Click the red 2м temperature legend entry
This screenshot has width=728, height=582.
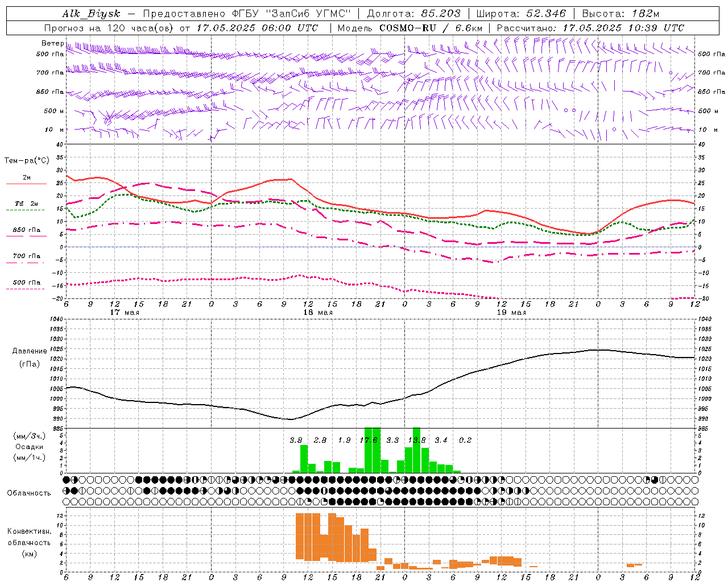coord(27,178)
